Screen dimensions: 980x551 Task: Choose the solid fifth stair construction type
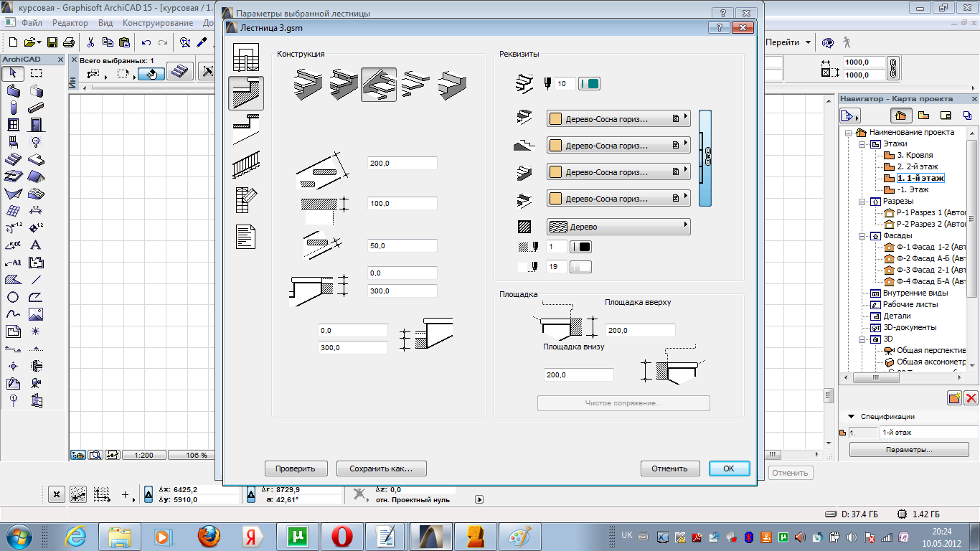click(452, 85)
